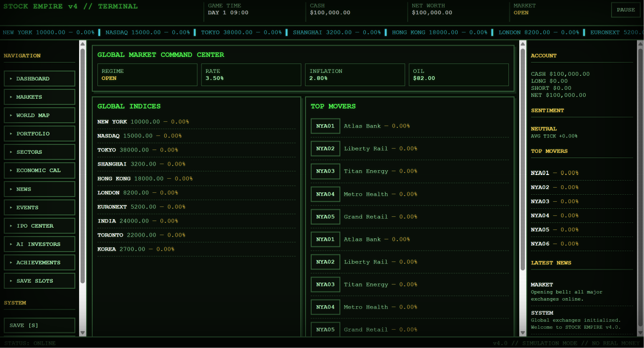Select Portfolio from the sidebar
The image size is (644, 348).
40,134
